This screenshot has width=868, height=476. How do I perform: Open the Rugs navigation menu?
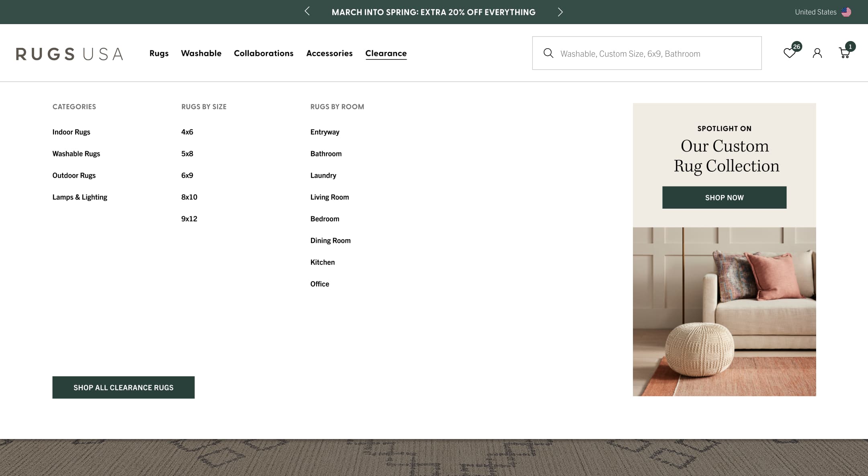pyautogui.click(x=159, y=53)
